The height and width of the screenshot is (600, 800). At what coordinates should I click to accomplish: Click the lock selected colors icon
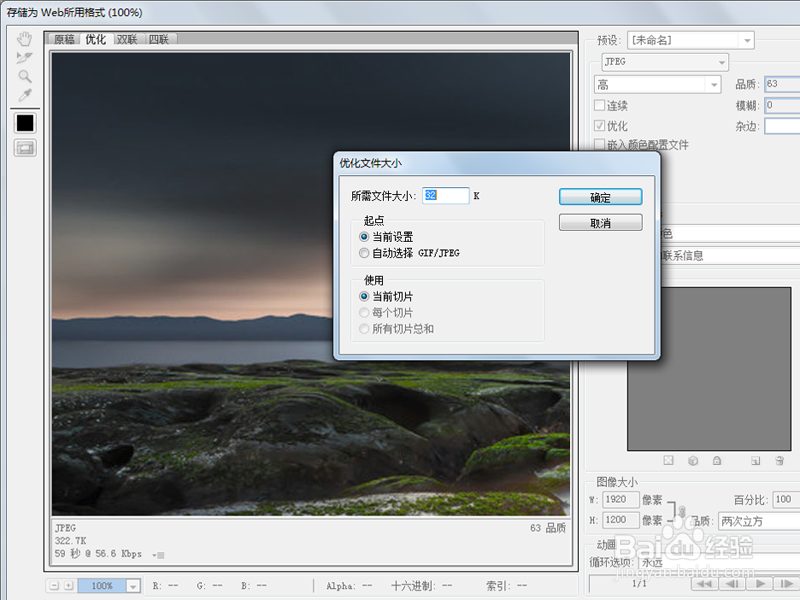(x=717, y=461)
